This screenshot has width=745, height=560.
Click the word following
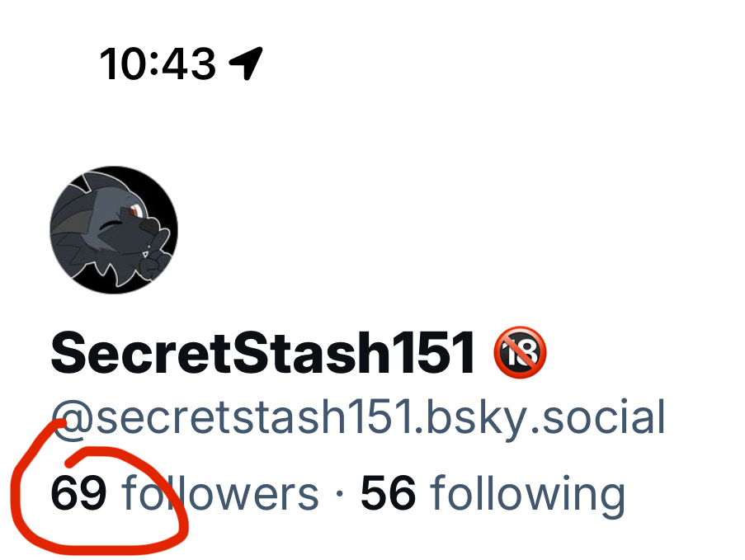[527, 496]
